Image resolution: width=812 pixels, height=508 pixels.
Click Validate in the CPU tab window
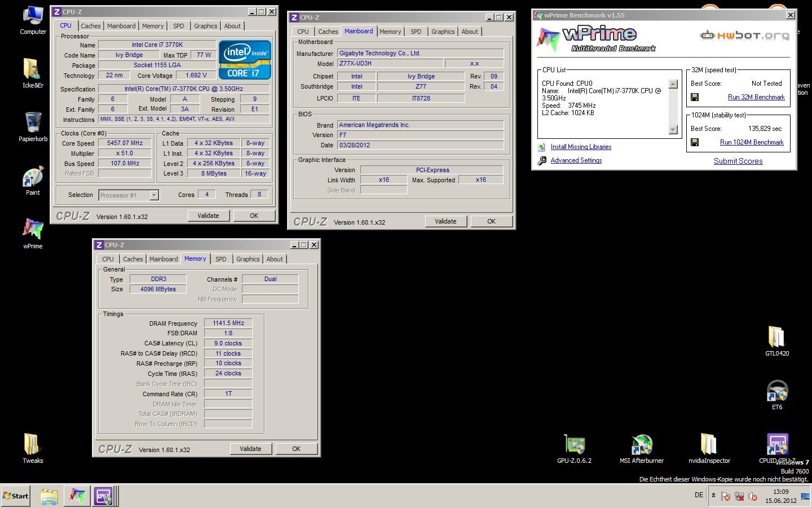[208, 216]
